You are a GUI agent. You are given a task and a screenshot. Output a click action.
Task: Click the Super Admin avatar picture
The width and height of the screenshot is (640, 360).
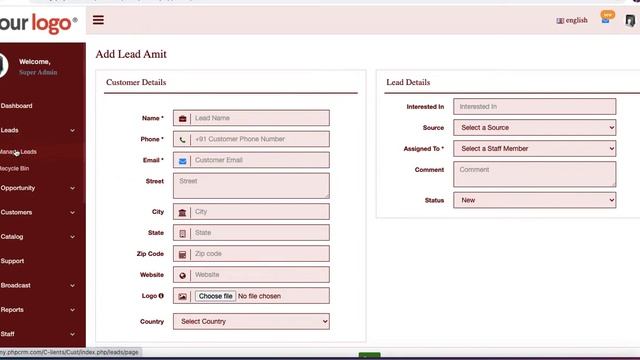point(3,65)
